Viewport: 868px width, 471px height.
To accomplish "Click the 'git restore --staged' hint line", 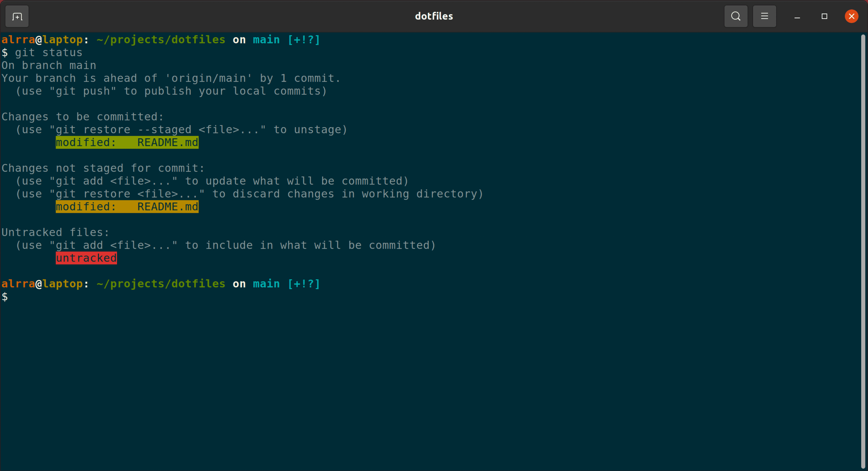I will coord(181,130).
